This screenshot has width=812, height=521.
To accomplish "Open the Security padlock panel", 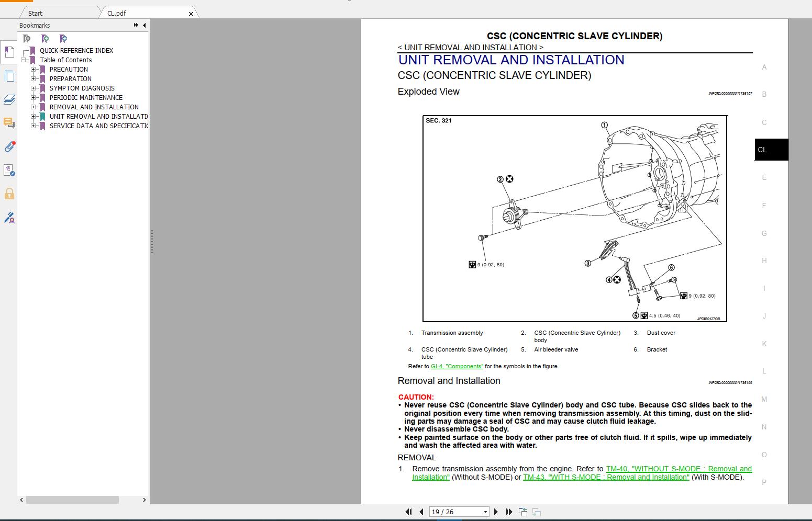I will point(9,194).
